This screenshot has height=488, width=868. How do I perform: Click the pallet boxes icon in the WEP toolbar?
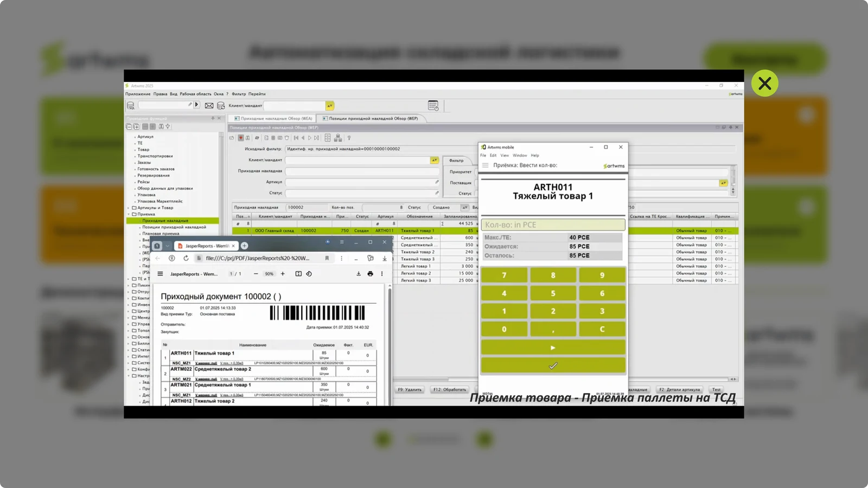[338, 138]
